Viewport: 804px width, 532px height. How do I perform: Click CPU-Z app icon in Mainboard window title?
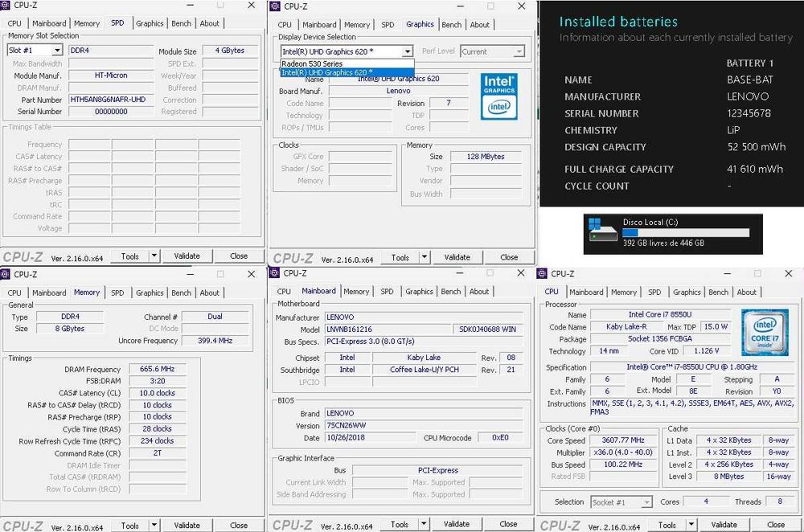274,272
